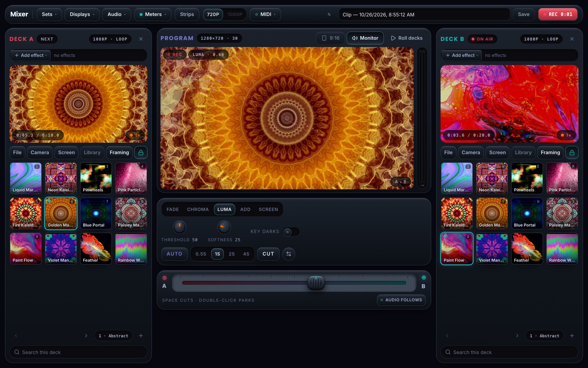Click the CUT transition button

point(268,254)
